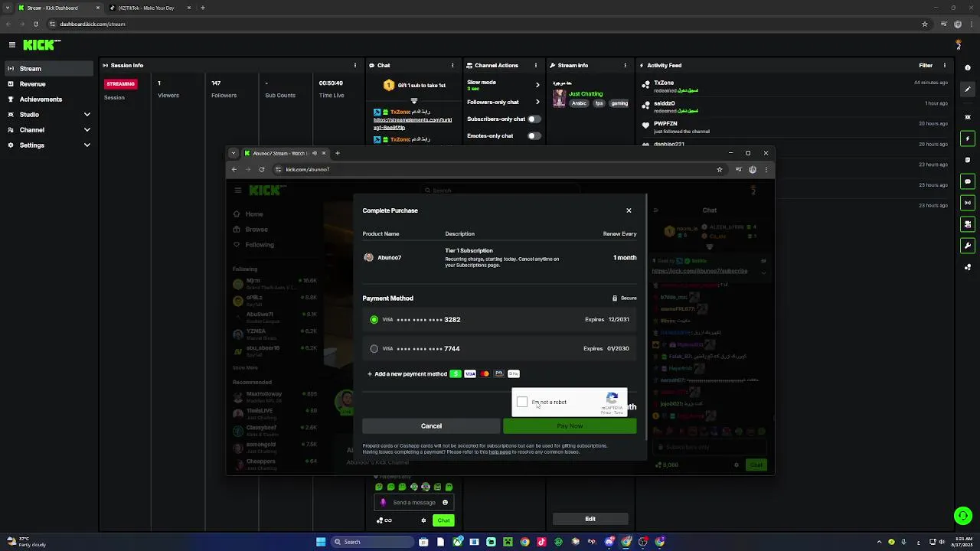980x551 pixels.
Task: Open Stream info panel three-dot menu
Action: (627, 66)
